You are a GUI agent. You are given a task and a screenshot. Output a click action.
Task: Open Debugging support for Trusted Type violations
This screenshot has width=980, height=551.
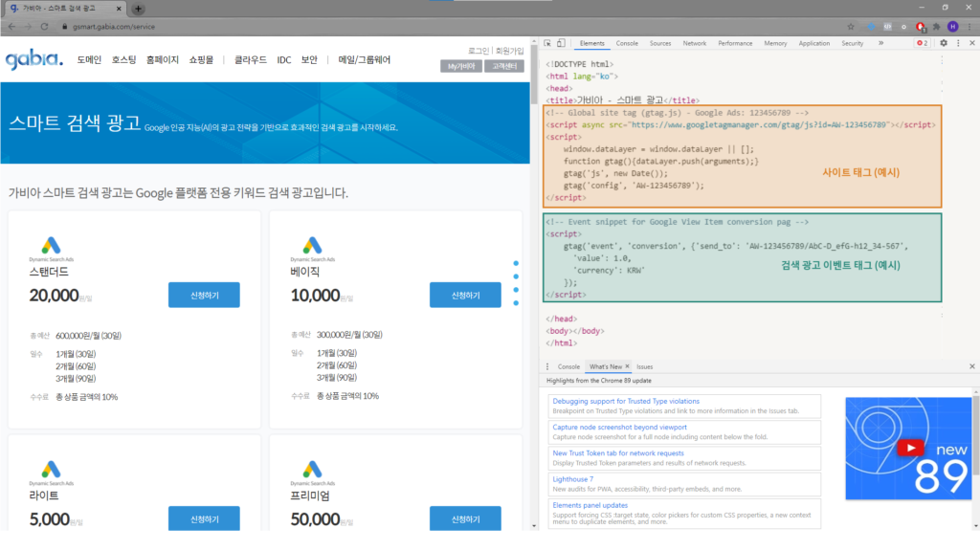tap(626, 401)
